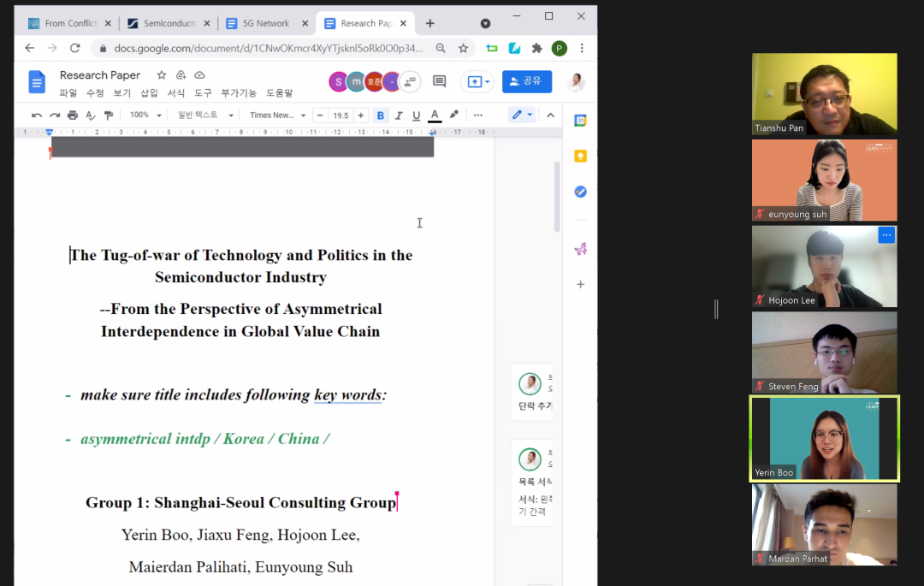The image size is (924, 586).
Task: Open the 단락 추가 suggestion comment
Action: pyautogui.click(x=531, y=393)
